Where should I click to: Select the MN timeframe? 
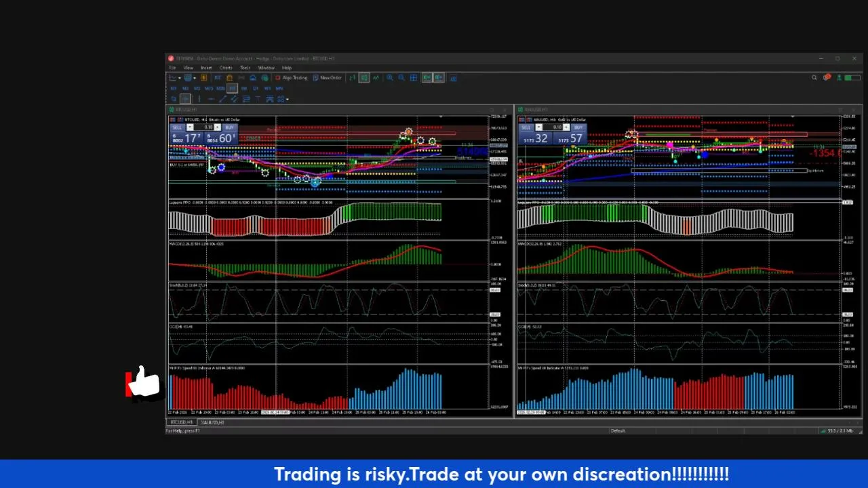point(279,88)
